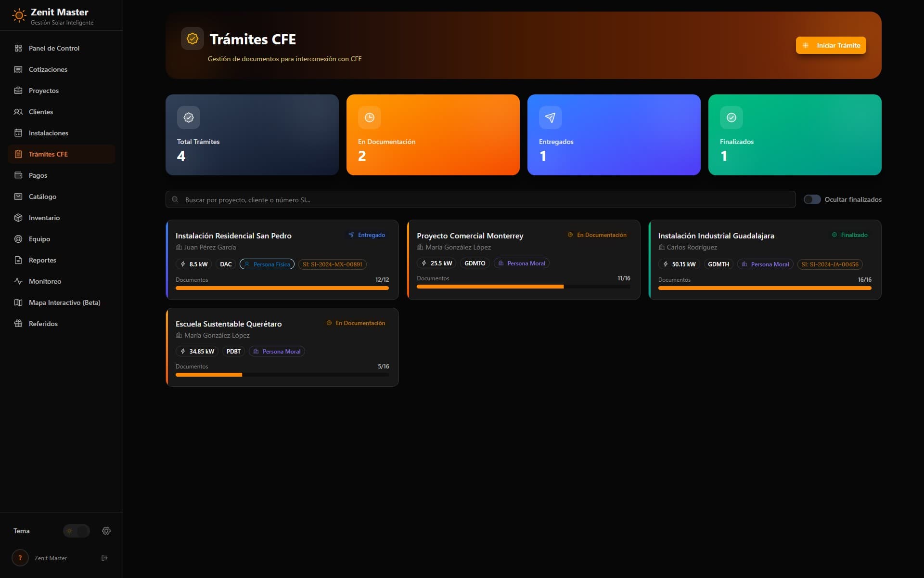Click the Equipo user icon

18,239
